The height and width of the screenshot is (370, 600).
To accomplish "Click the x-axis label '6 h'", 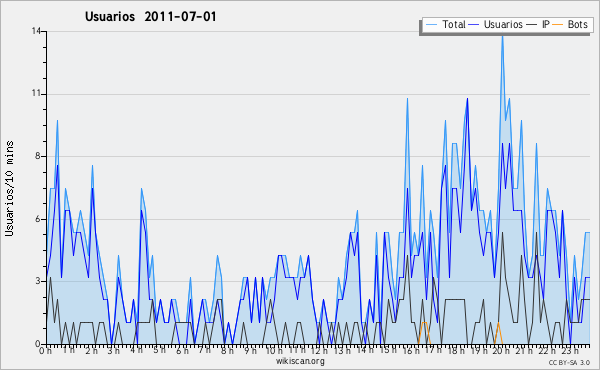I will pos(182,351).
